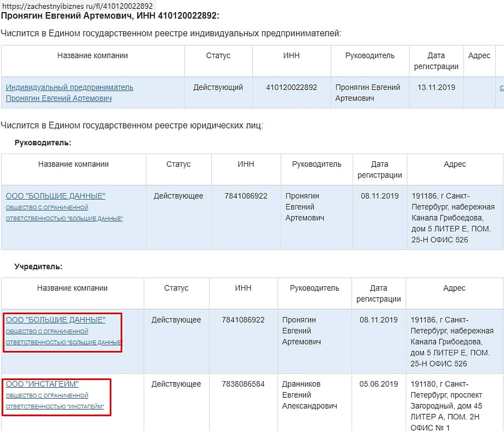Click the "Действующий" status in entrepreneur row
Image resolution: width=504 pixels, height=431 pixels.
pyautogui.click(x=218, y=87)
